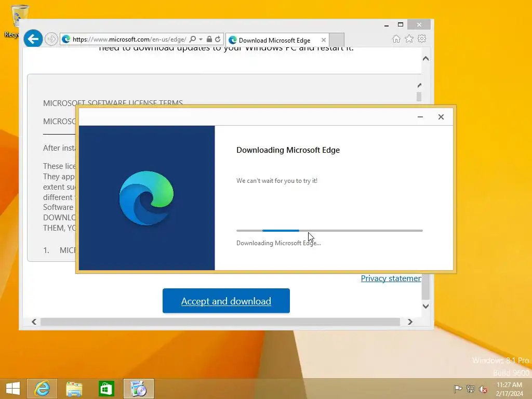Open the address bar autocomplete dropdown arrow
Image resolution: width=532 pixels, height=399 pixels.
click(x=201, y=39)
